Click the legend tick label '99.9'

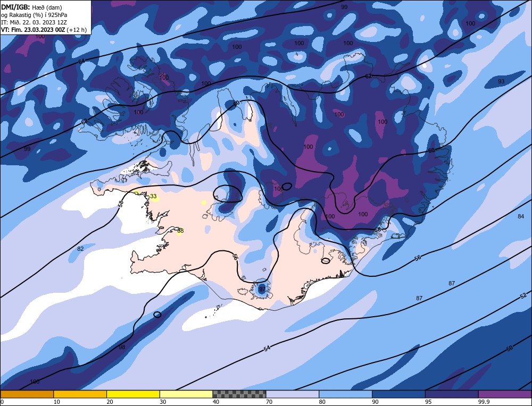(484, 402)
